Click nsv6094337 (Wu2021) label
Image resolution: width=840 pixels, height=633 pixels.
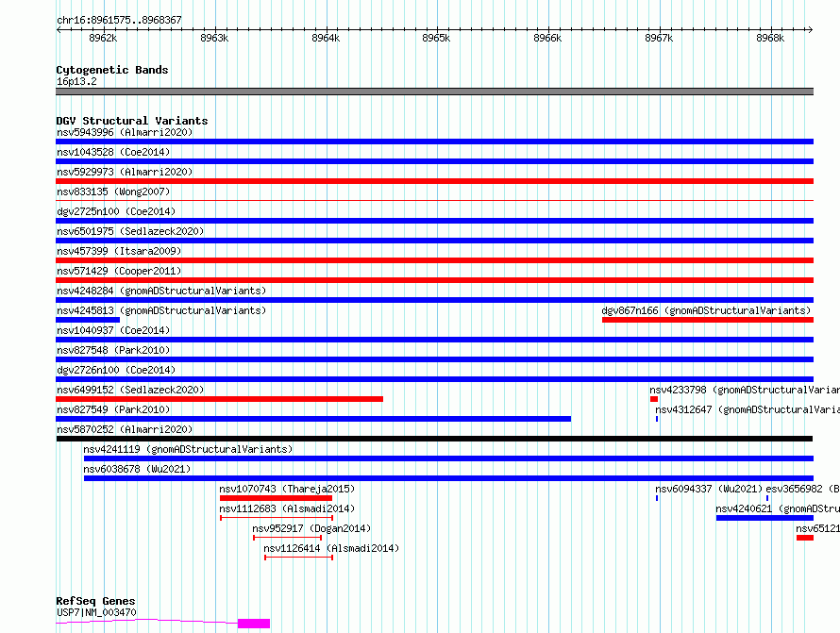click(x=709, y=489)
